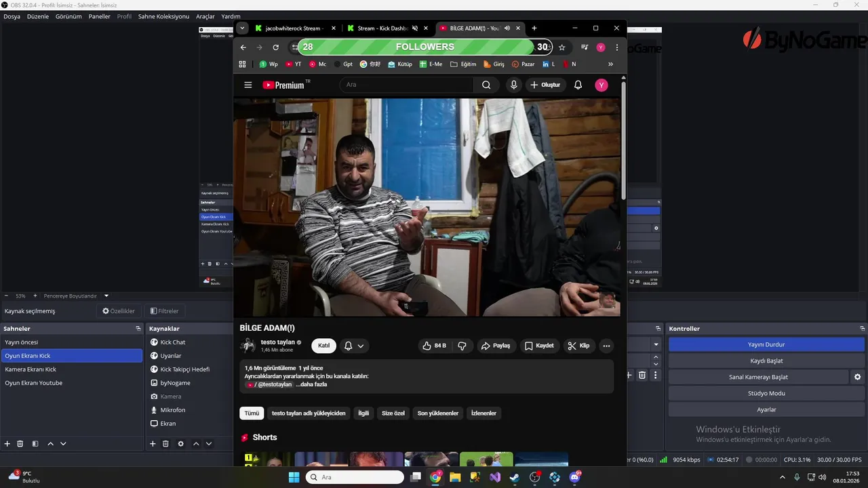868x488 pixels.
Task: Zoom out preview with minus icon
Action: (x=6, y=296)
